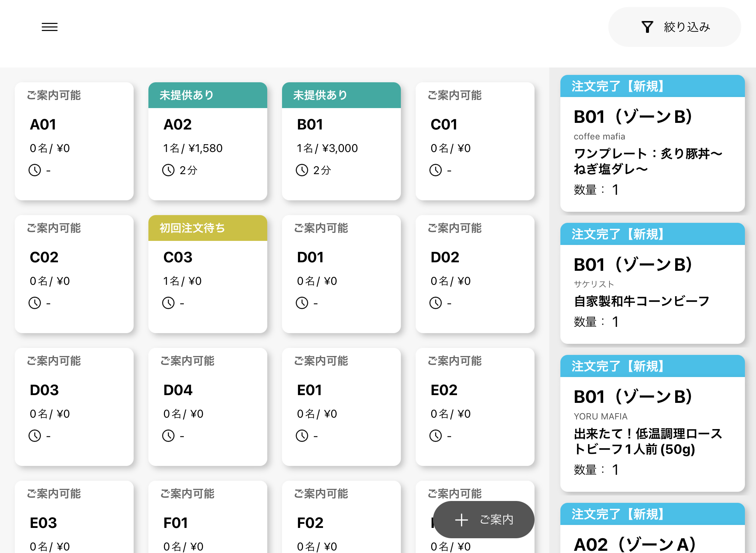Click the plus icon on ご案内 button
Image resolution: width=756 pixels, height=553 pixels.
[x=461, y=520]
